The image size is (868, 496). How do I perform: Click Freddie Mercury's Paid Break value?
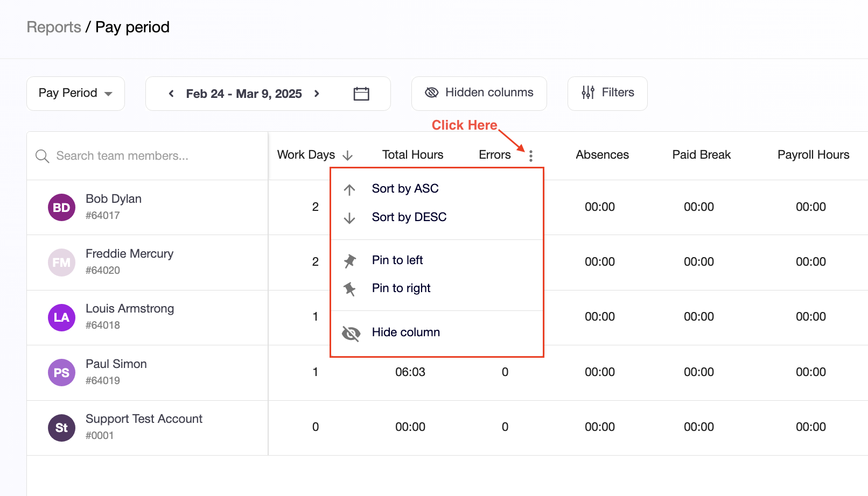click(699, 262)
